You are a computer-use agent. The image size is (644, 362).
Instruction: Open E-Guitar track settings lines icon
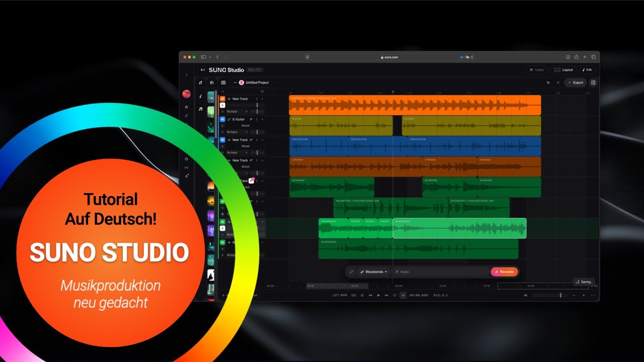(x=251, y=119)
